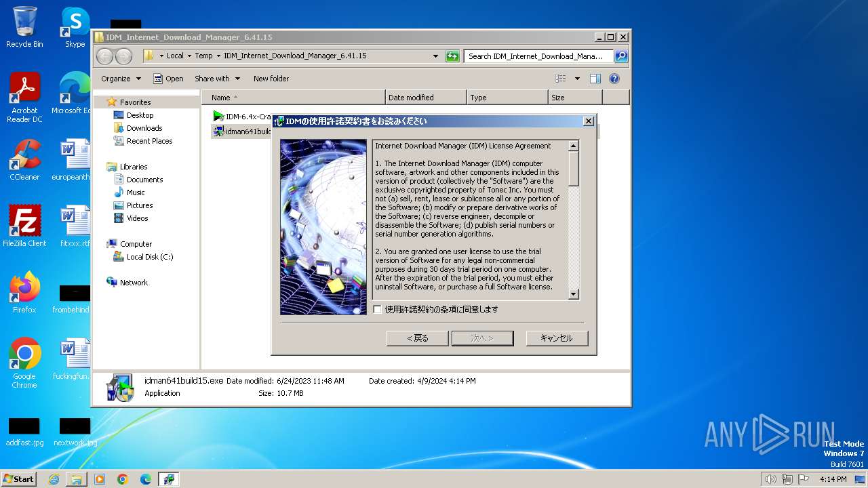The image size is (868, 488).
Task: Click New folder in the toolbar
Action: 271,79
